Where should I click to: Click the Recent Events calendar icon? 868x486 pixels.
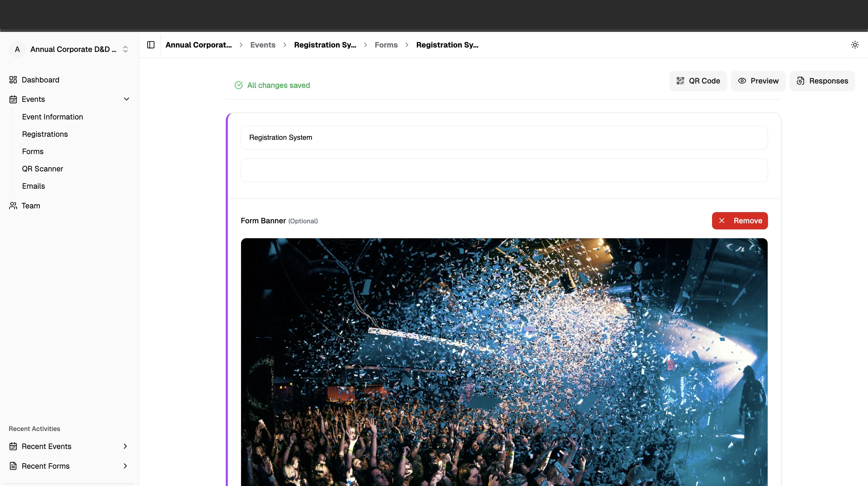13,446
